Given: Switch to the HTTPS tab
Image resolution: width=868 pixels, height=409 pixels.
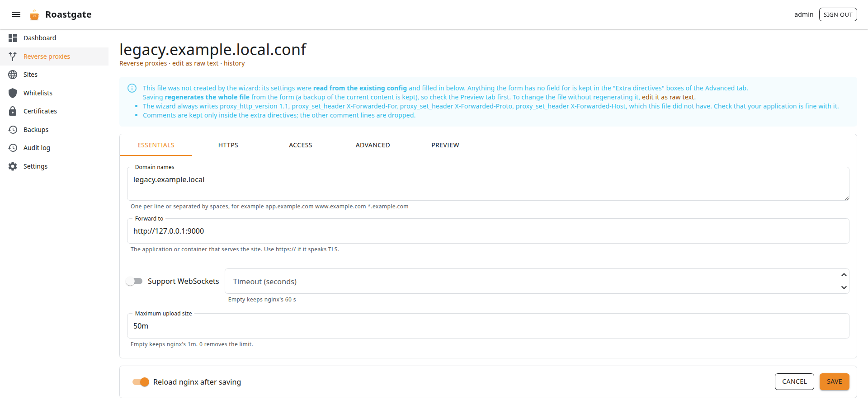Looking at the screenshot, I should [228, 145].
